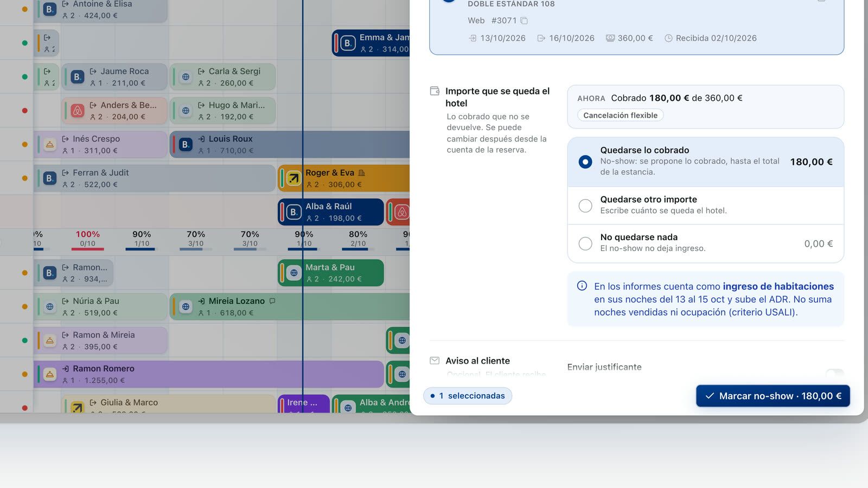Image resolution: width=868 pixels, height=488 pixels.
Task: Click the wallet icon beside 'Importe que se queda'
Action: click(x=435, y=91)
